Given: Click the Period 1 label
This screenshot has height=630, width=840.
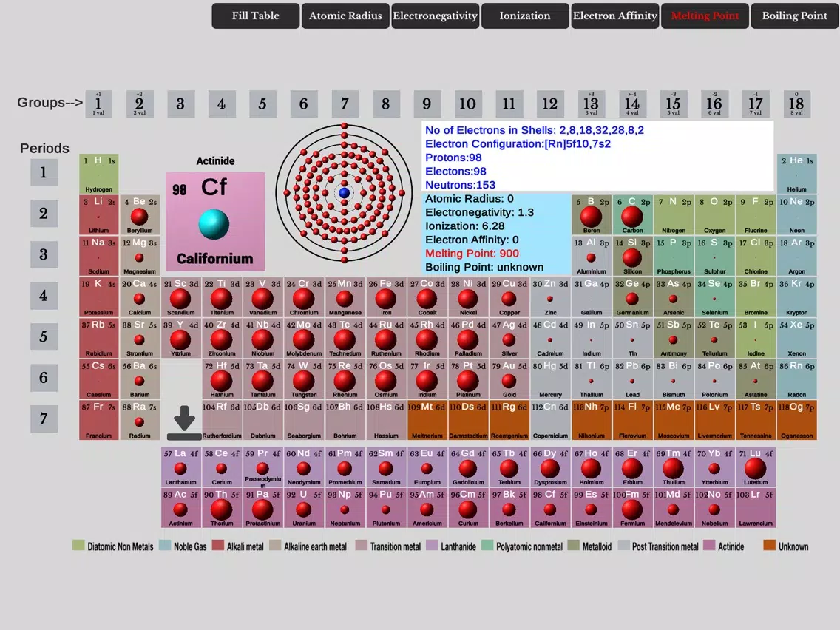Looking at the screenshot, I should point(44,172).
